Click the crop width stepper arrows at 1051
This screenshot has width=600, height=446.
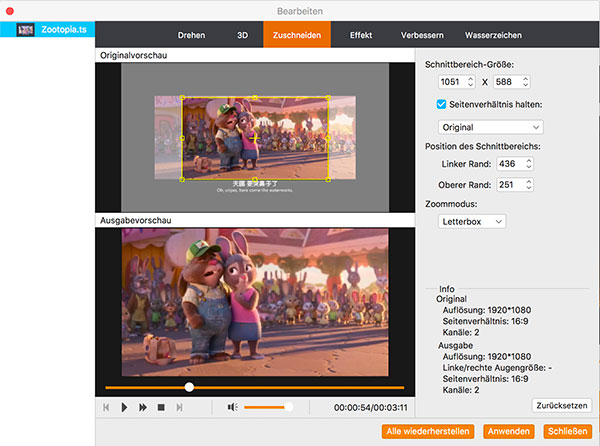471,81
